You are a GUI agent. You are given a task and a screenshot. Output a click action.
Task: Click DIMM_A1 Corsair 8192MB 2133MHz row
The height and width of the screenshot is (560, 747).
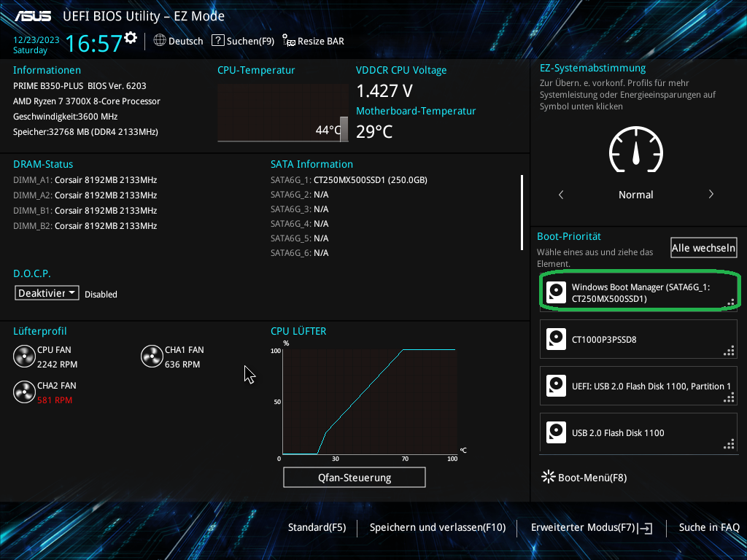pyautogui.click(x=85, y=180)
